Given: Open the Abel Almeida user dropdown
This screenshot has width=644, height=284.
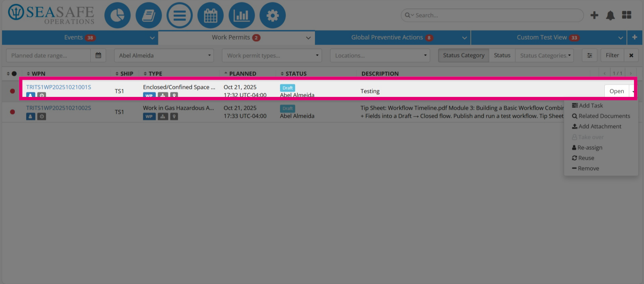Looking at the screenshot, I should 164,55.
